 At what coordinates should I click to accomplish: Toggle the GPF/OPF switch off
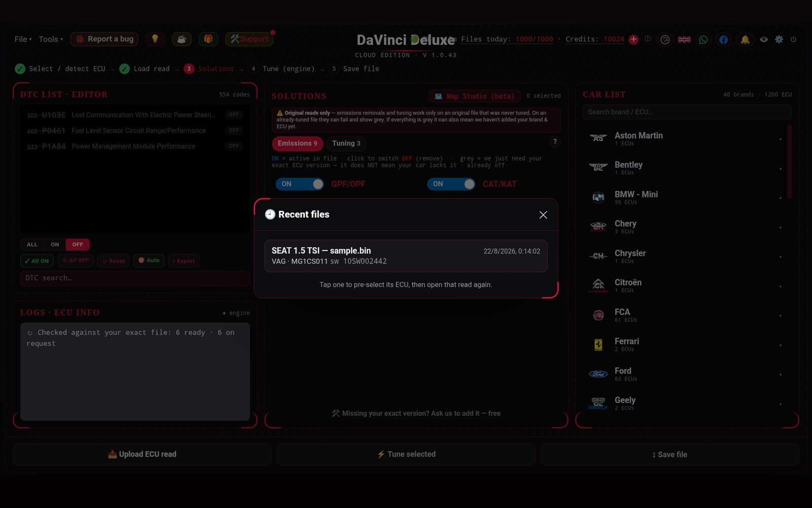pyautogui.click(x=300, y=184)
